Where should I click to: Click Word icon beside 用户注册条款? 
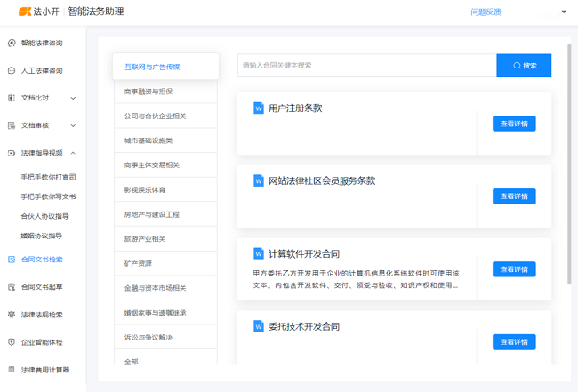click(x=259, y=108)
